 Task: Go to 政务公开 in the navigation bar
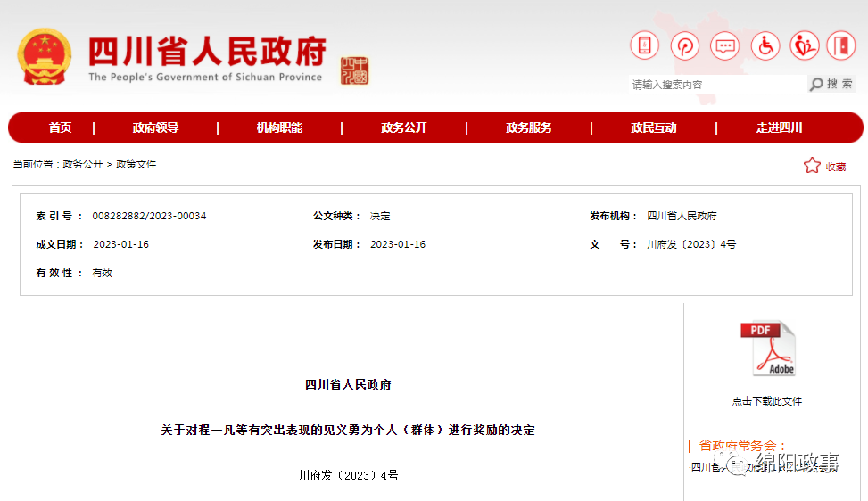pyautogui.click(x=404, y=127)
